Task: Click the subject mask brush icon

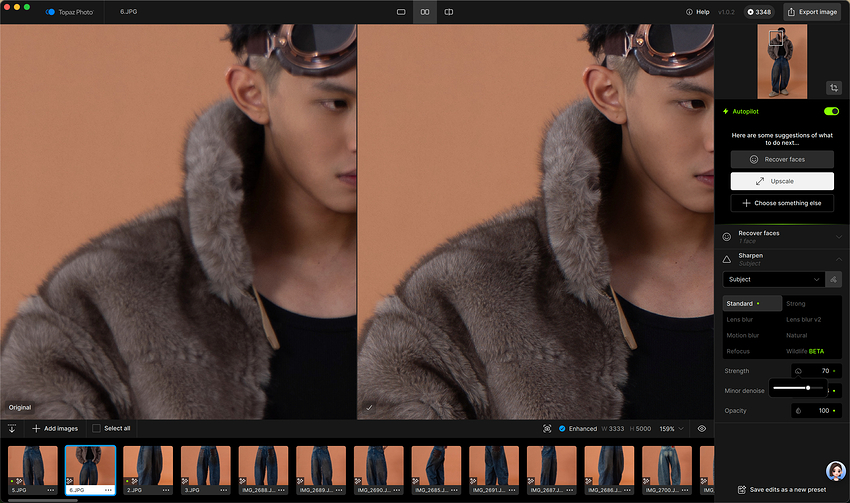Action: click(834, 279)
